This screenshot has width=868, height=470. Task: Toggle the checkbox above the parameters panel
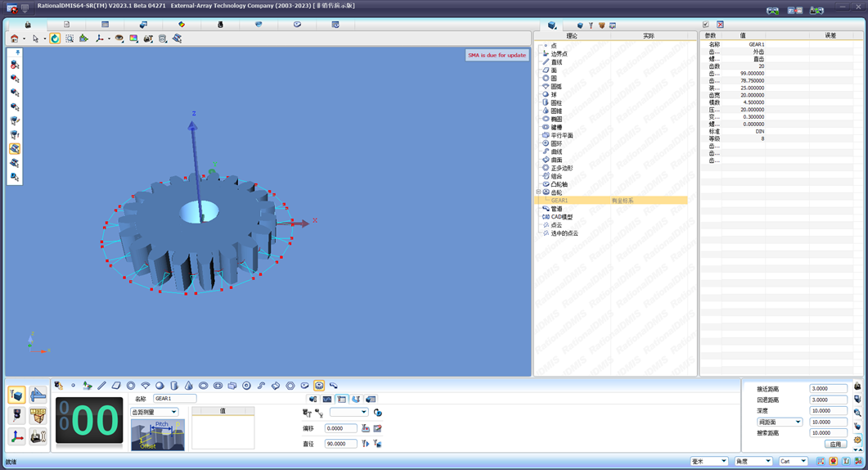706,25
